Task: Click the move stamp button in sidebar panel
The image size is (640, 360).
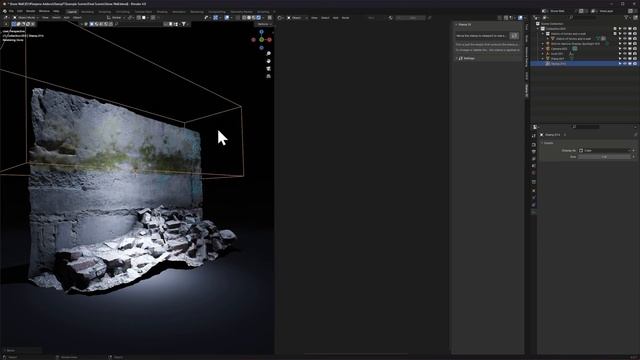Action: pos(514,36)
